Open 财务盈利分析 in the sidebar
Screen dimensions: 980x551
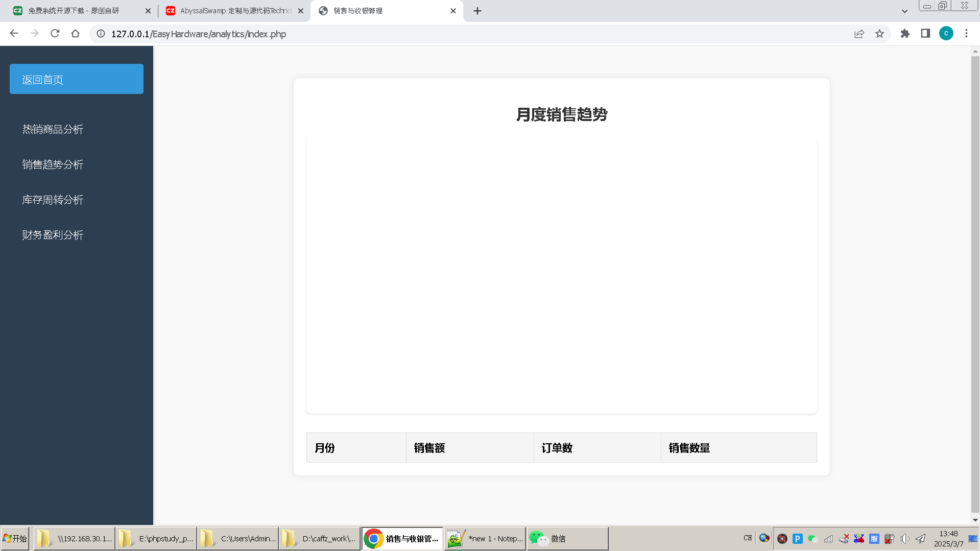[x=53, y=235]
